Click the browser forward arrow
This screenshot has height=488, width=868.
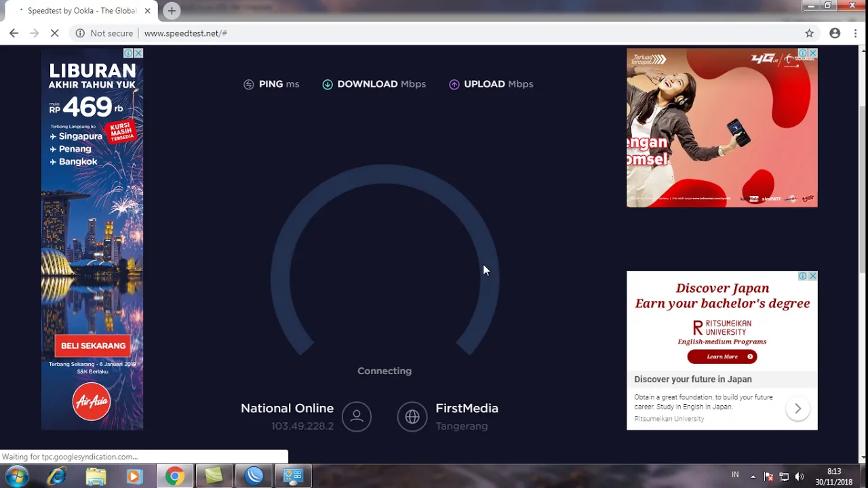[35, 33]
